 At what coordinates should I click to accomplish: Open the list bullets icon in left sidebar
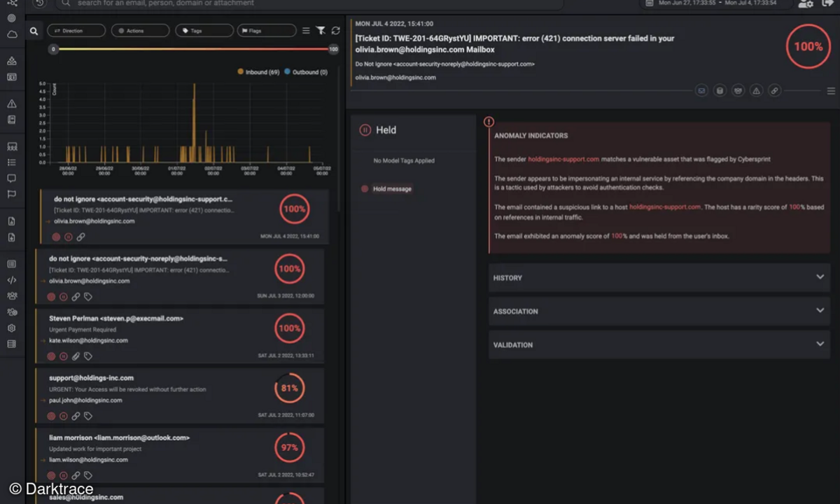(x=12, y=162)
